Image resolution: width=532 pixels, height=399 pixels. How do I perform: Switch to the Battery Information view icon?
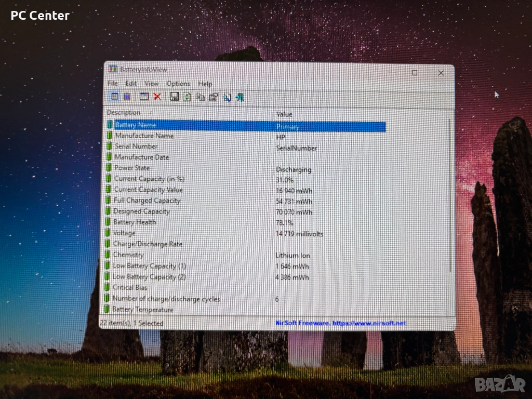114,96
